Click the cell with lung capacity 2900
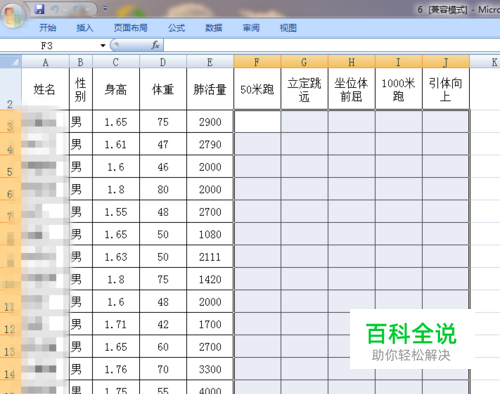 click(x=210, y=122)
